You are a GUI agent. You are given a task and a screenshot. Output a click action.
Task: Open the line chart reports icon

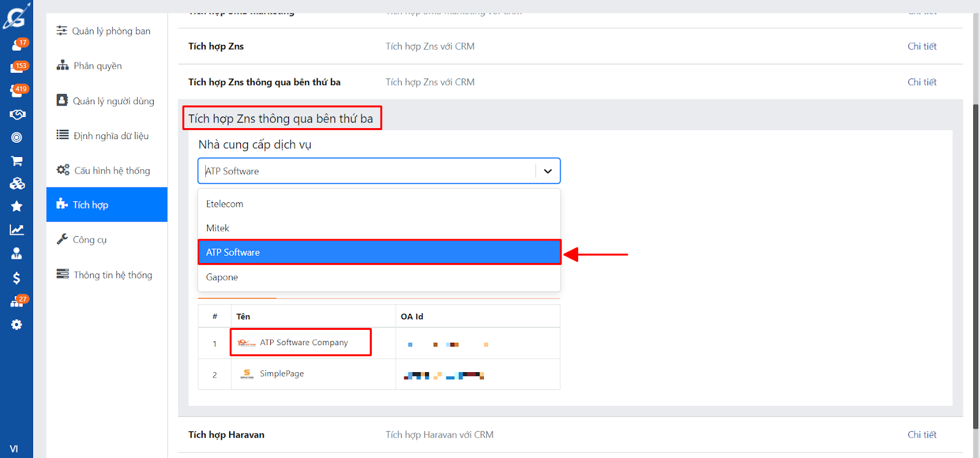point(17,230)
